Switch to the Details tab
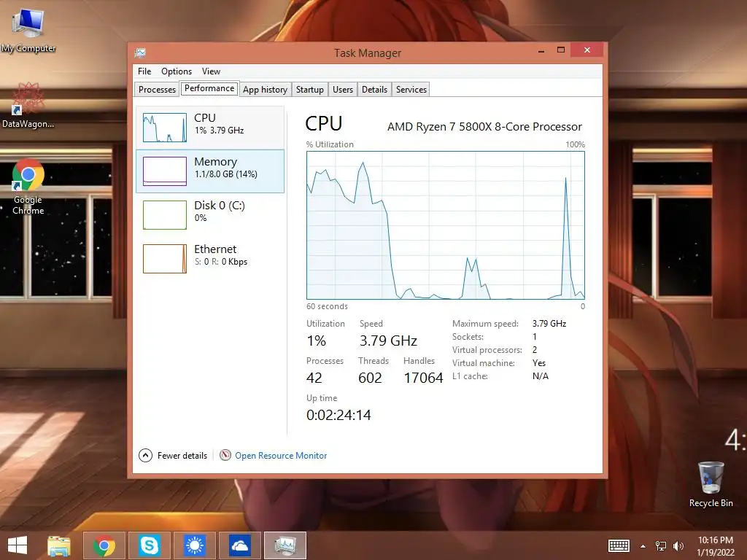 click(374, 90)
